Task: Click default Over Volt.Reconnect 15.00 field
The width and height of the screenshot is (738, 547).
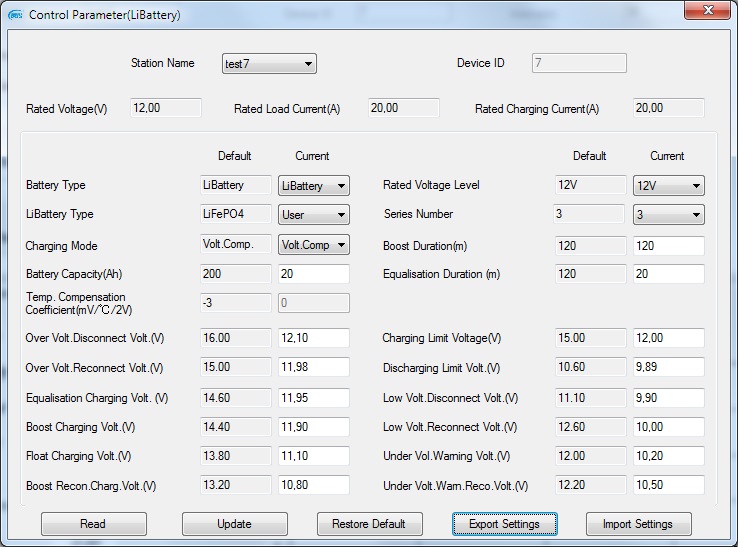Action: 236,367
